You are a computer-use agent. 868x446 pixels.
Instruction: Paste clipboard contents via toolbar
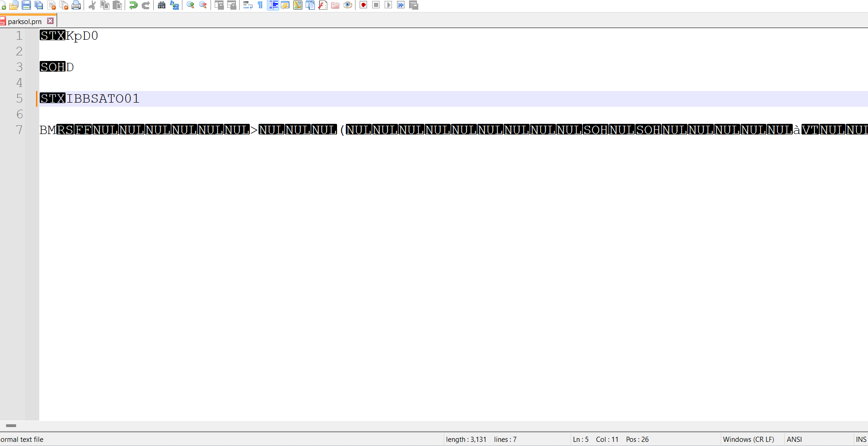coord(118,5)
